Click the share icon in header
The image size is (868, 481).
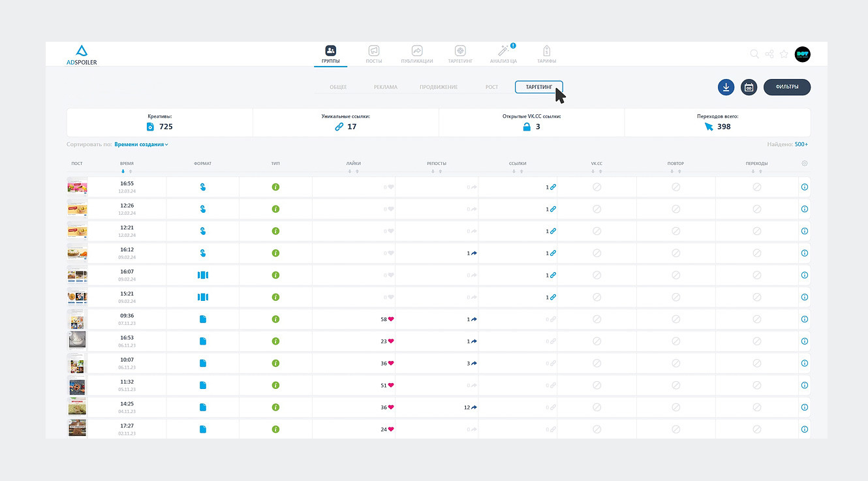(x=769, y=54)
